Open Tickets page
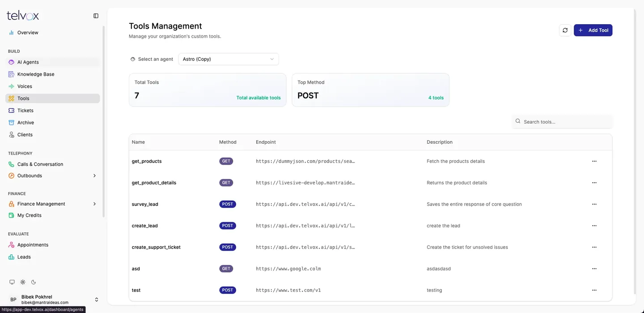The image size is (644, 313). [x=53, y=111]
